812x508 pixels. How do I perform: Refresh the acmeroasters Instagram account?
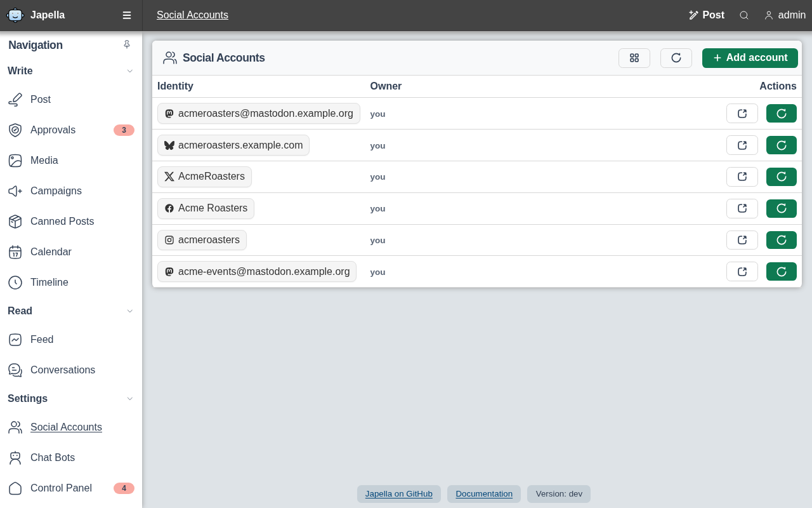coord(782,240)
